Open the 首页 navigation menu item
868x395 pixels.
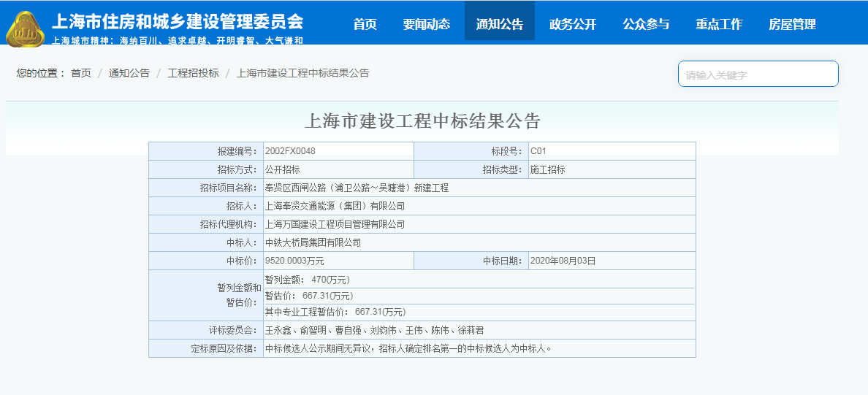coord(365,24)
